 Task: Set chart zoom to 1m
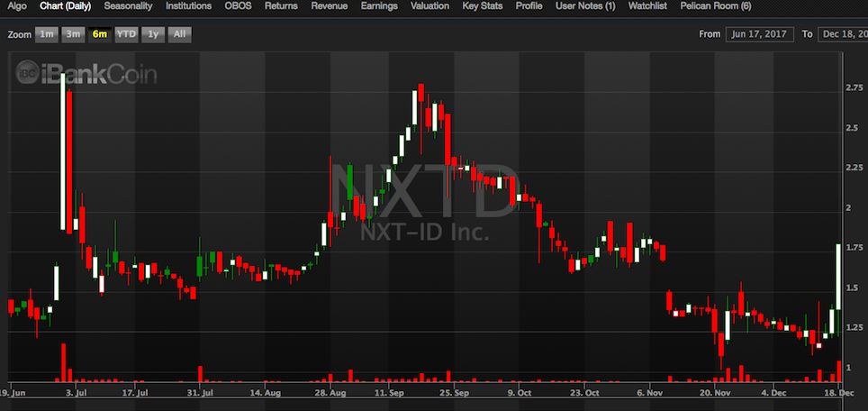click(x=47, y=34)
